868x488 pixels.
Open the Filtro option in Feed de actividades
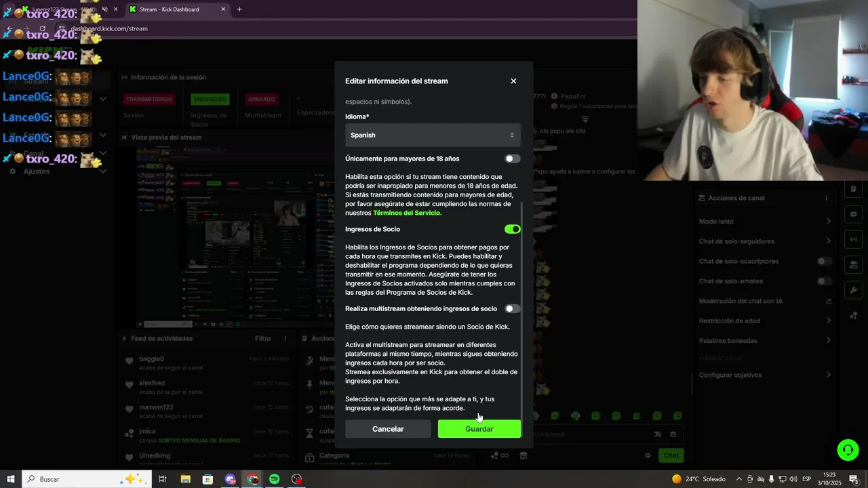pyautogui.click(x=263, y=338)
